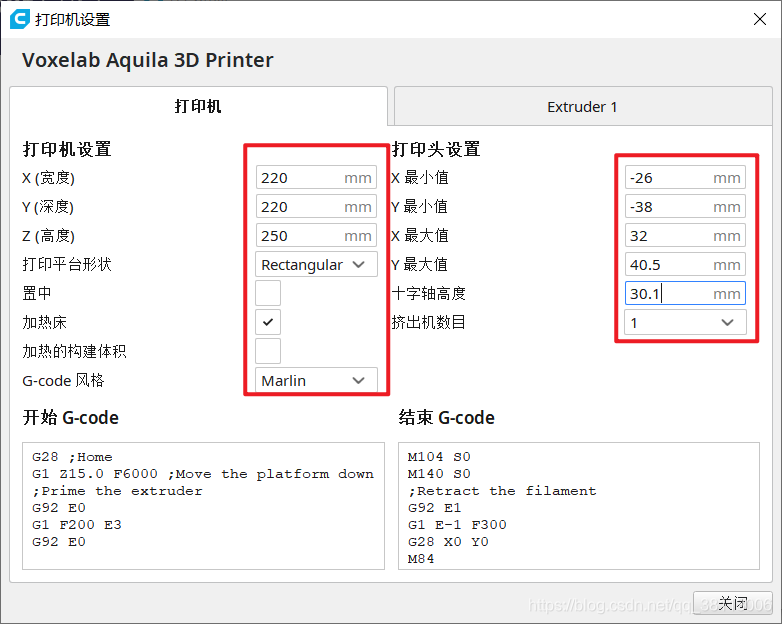Click the 'G28 ;Home' line in start G-code
Screen dimensions: 782x624
[x=72, y=457]
